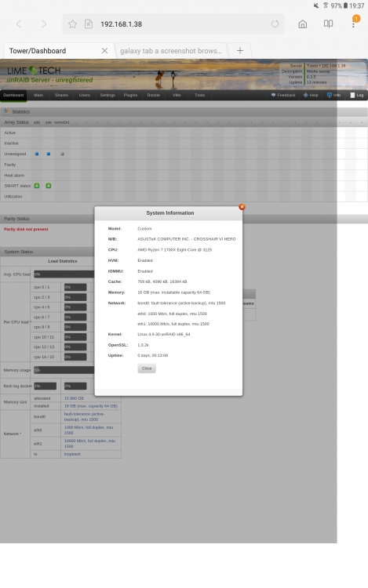Open the Shares menu item
Image resolution: width=368 pixels, height=588 pixels.
click(x=61, y=95)
